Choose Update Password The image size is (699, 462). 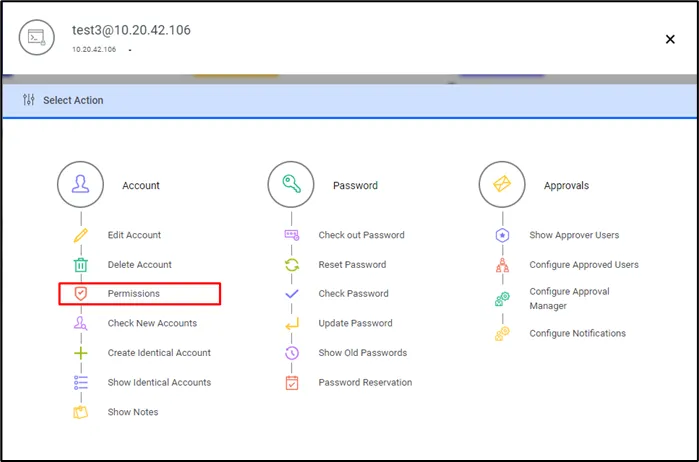(355, 323)
